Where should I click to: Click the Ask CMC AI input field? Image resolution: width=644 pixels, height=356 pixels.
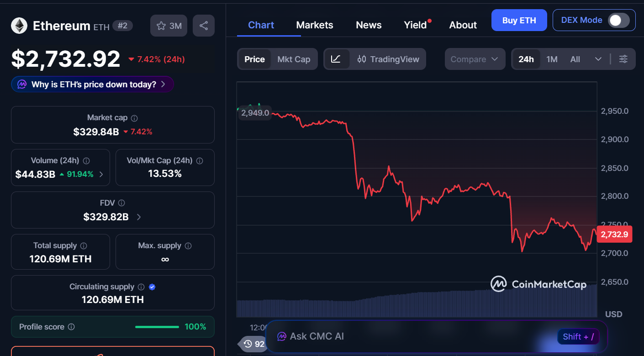pos(411,336)
